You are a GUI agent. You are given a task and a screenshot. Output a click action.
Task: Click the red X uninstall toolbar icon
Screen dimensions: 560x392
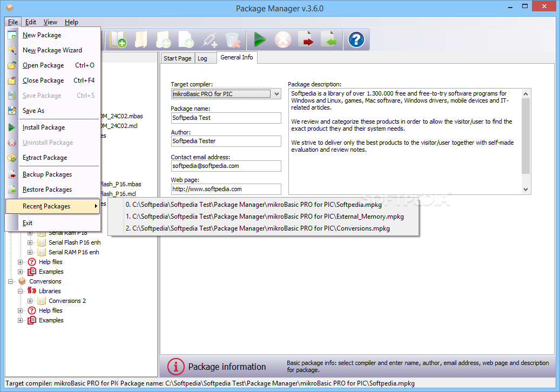point(283,39)
